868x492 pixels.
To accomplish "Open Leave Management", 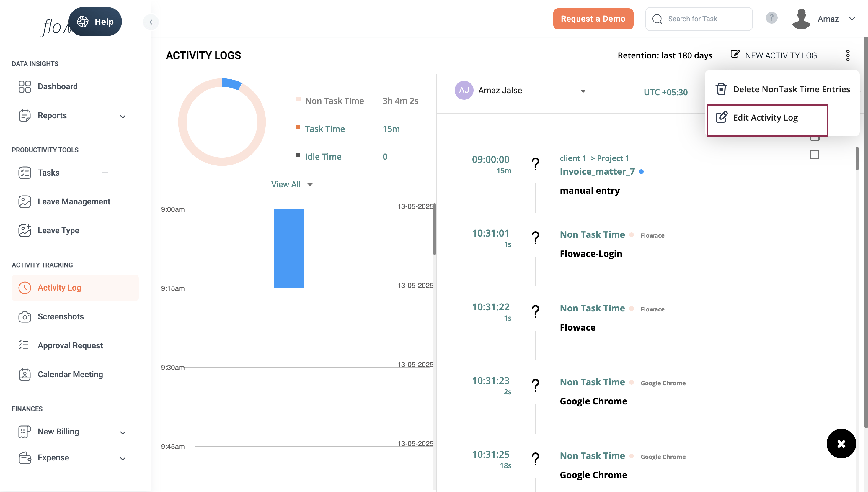I will (x=74, y=202).
